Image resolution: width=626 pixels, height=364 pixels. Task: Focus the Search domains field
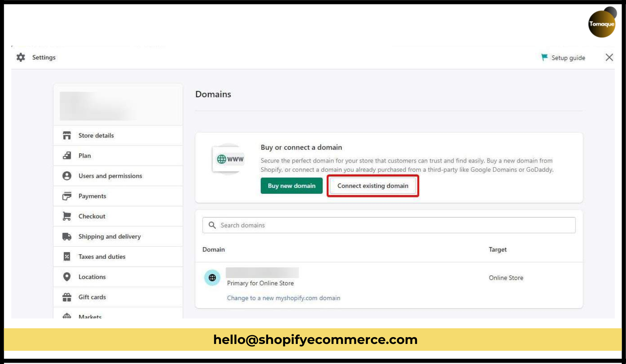point(389,225)
